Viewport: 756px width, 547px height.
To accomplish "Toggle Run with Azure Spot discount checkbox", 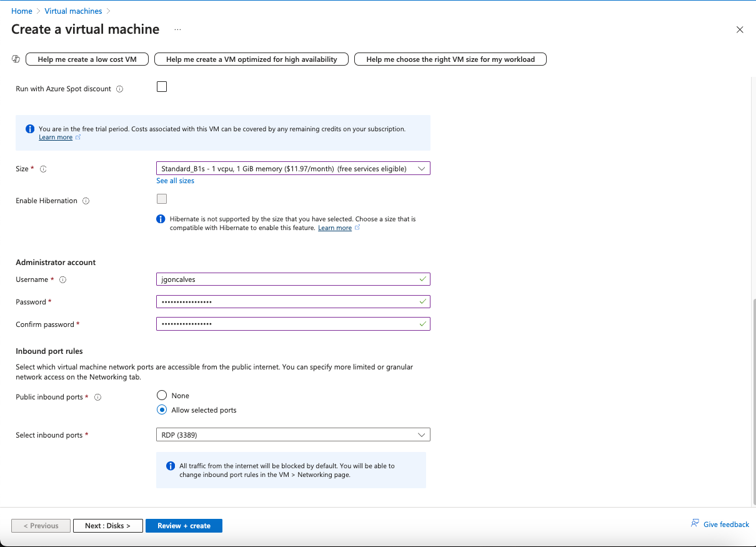I will click(x=162, y=87).
